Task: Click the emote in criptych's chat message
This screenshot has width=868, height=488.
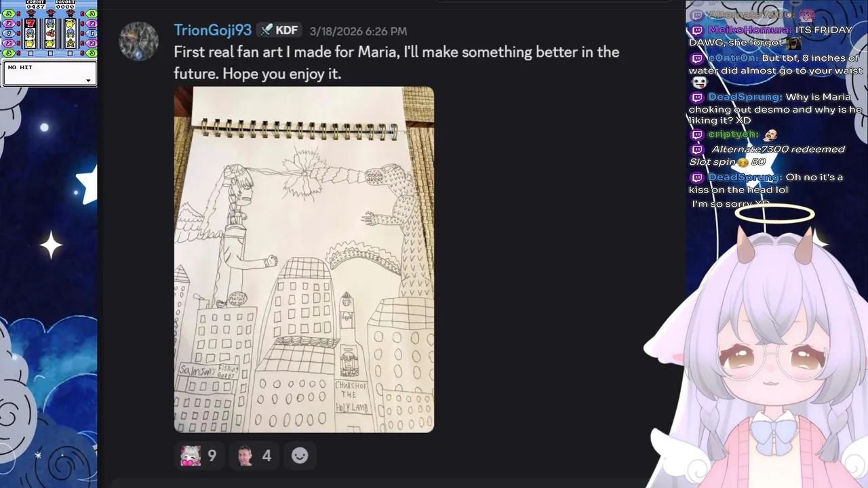Action: pyautogui.click(x=770, y=135)
